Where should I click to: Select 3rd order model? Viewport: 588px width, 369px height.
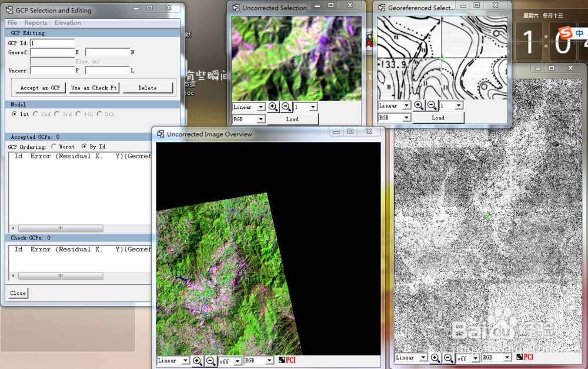(57, 114)
